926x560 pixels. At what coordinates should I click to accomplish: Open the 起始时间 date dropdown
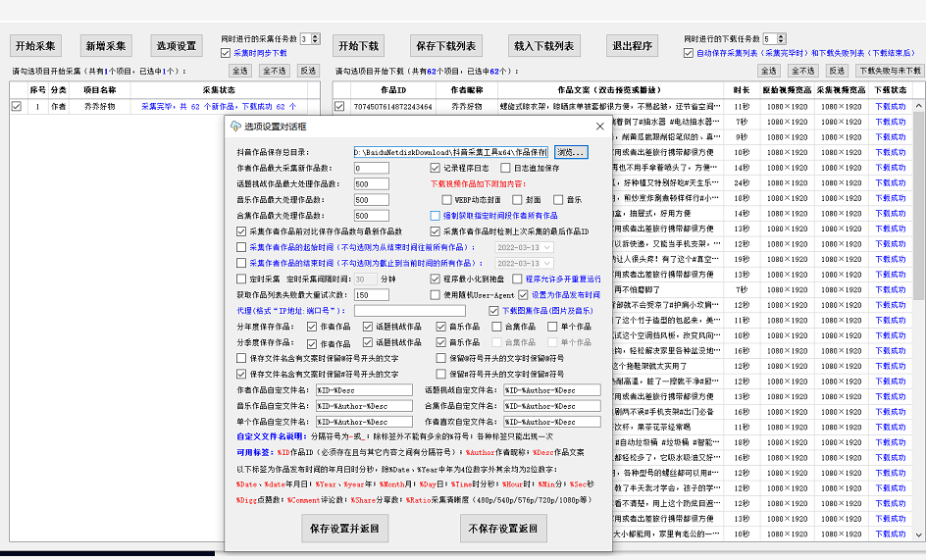point(547,247)
